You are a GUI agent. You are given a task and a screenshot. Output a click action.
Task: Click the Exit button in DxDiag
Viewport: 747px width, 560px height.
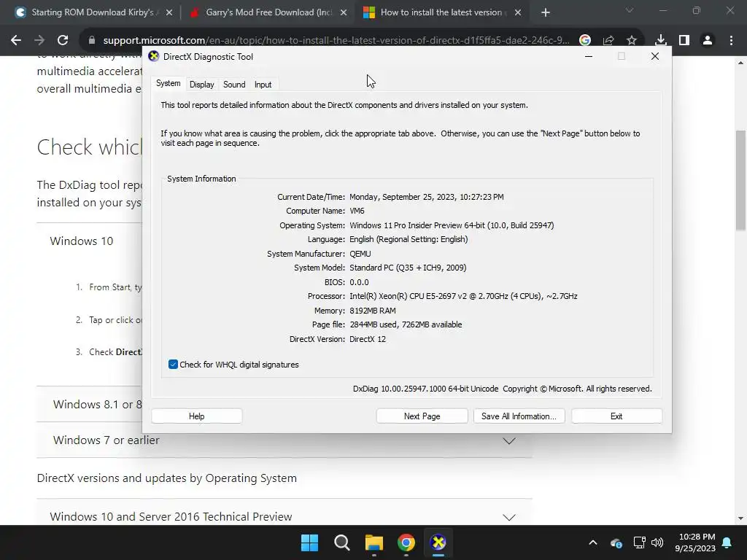tap(616, 416)
